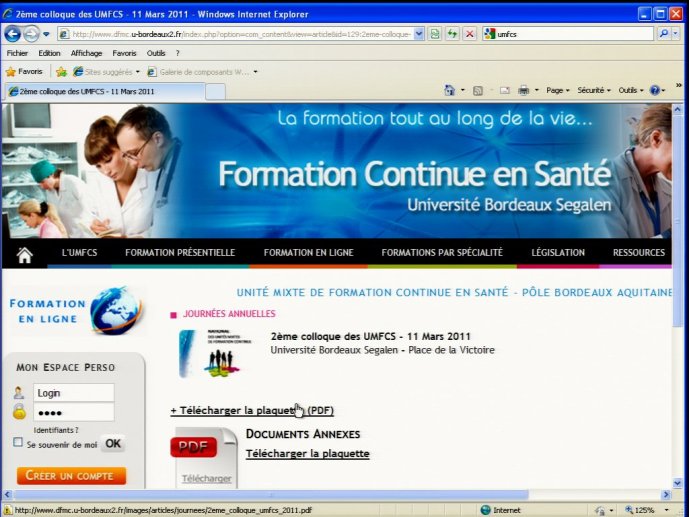Viewport: 689px width, 517px height.
Task: Click the vertical scrollbar up arrow
Action: coord(677,109)
